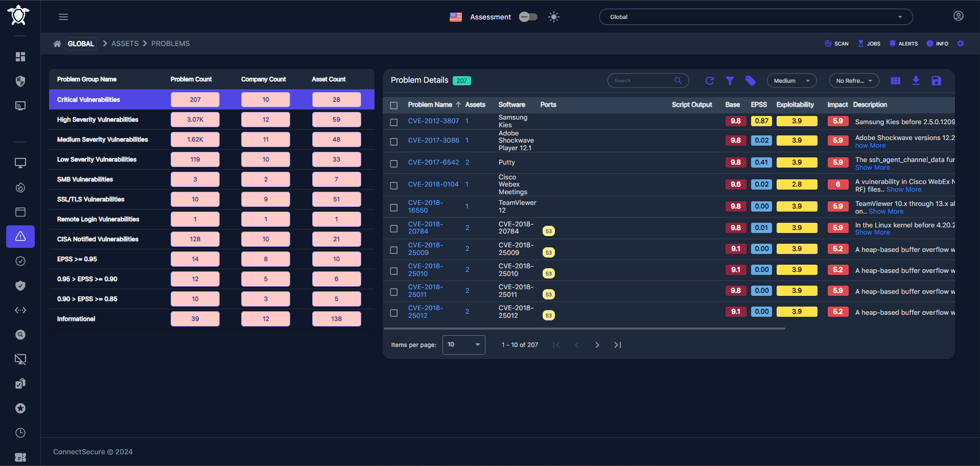Tick the checkbox for CVE-2012-3807
Viewport: 980px width, 466px height.
tap(394, 123)
